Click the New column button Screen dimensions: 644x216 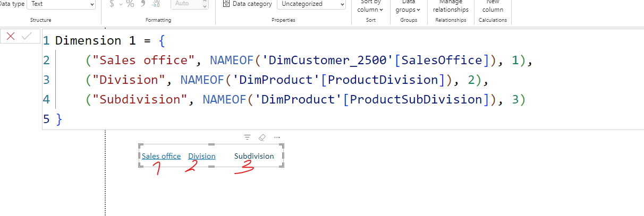(x=493, y=6)
